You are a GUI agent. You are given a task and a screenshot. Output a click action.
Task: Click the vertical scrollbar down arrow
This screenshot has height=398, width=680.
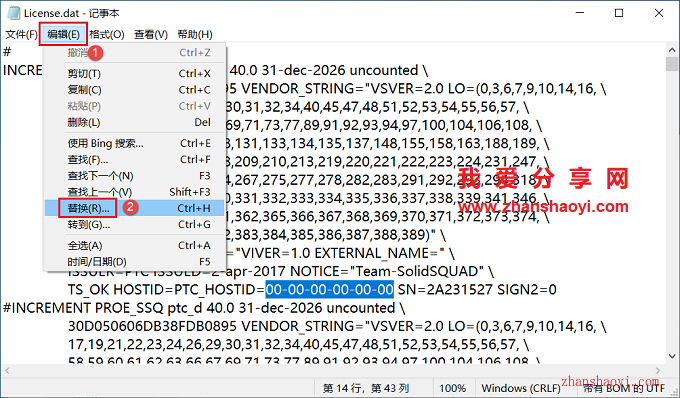tap(672, 356)
